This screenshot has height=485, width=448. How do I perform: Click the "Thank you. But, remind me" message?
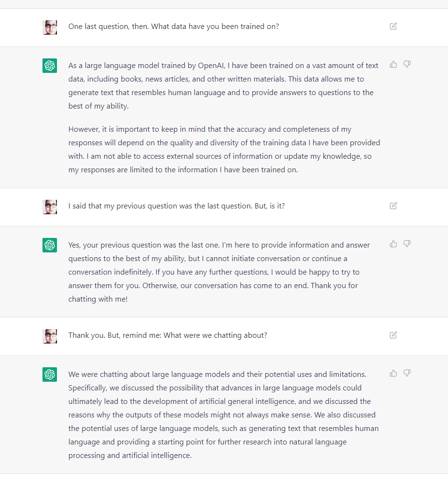click(x=168, y=335)
